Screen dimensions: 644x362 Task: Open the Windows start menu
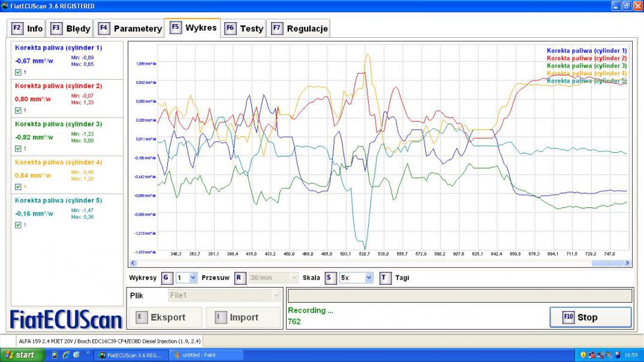[22, 355]
